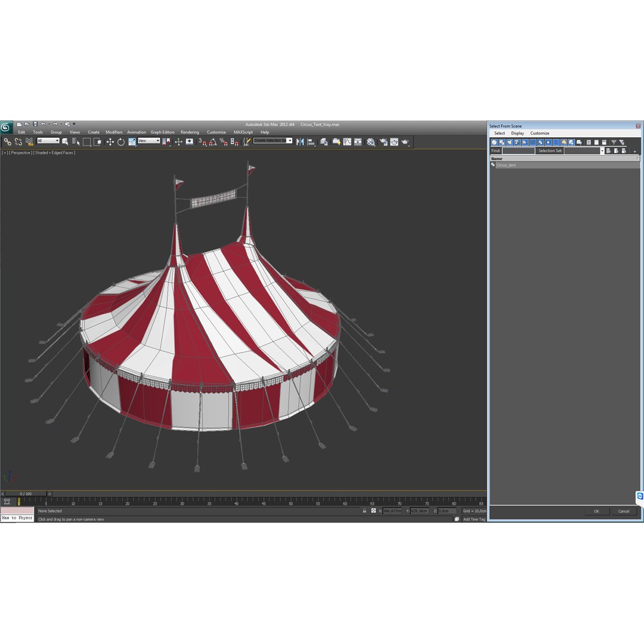Choose the Rectangular Selection Region tool
This screenshot has width=644, height=644.
tap(86, 142)
